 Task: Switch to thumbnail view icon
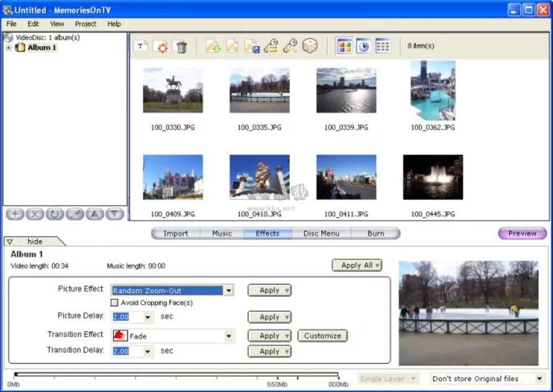tap(345, 46)
